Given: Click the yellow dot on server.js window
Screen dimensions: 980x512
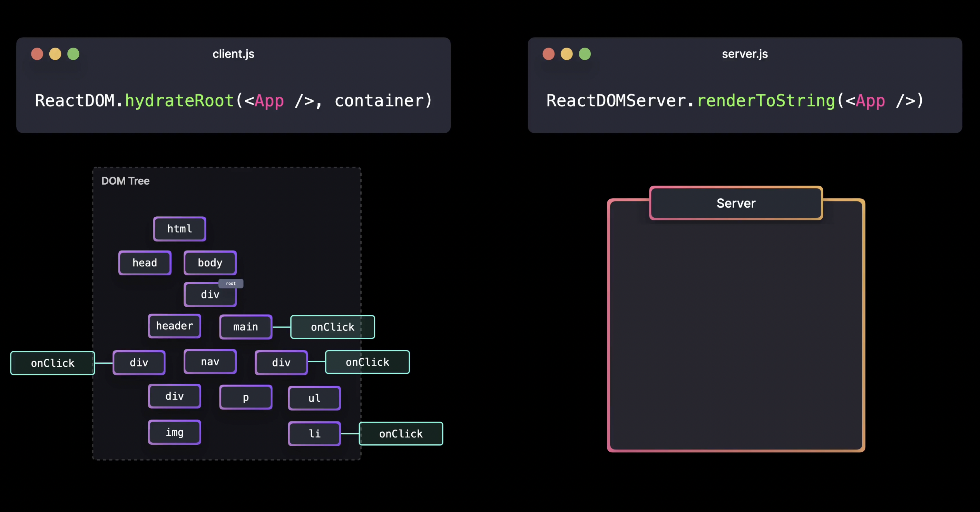Looking at the screenshot, I should coord(567,54).
